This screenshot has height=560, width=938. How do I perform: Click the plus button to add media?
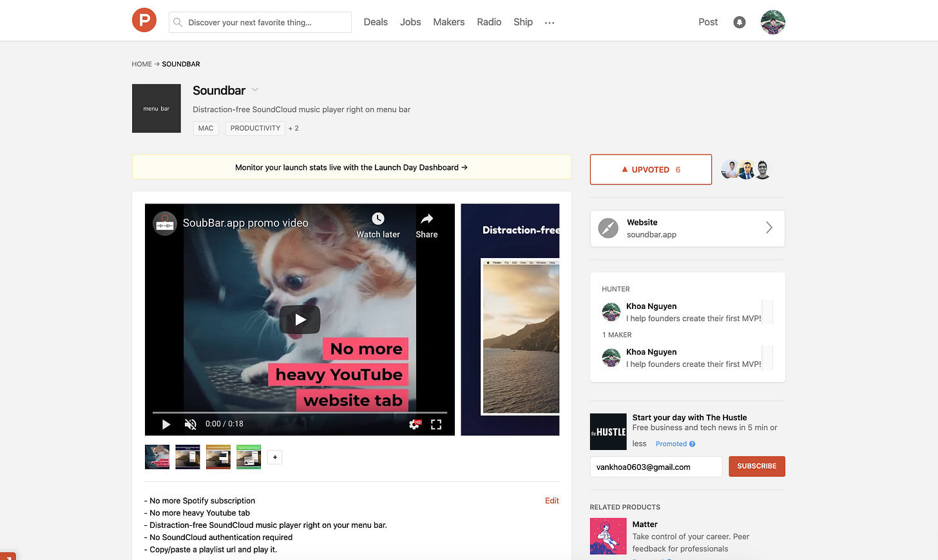275,457
